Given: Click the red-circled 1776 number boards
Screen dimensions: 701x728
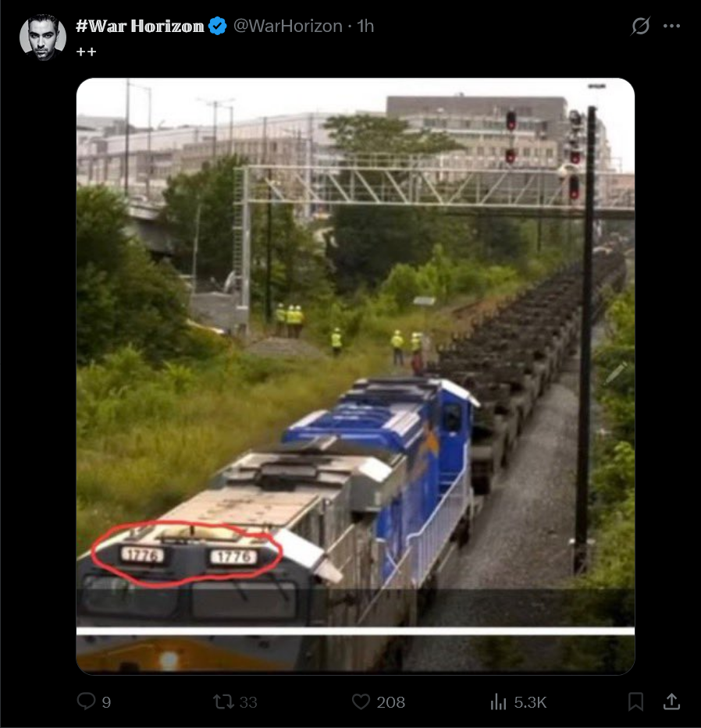Looking at the screenshot, I should coord(187,554).
